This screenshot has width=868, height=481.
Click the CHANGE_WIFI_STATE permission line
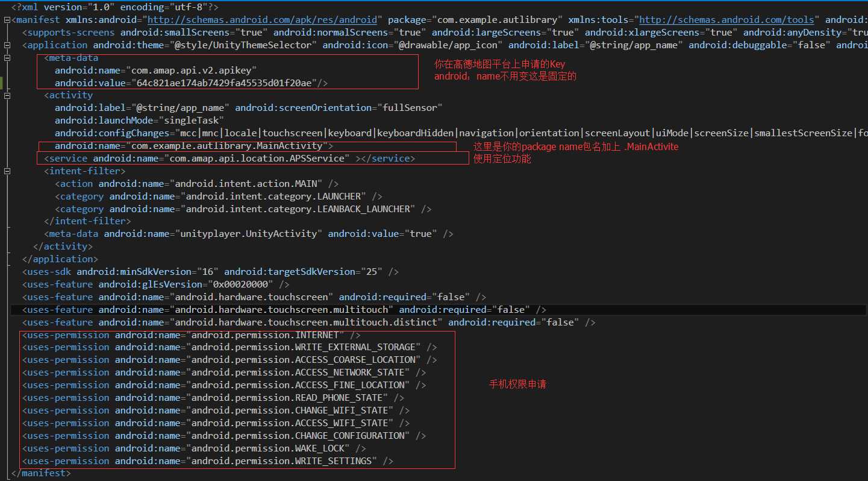216,412
